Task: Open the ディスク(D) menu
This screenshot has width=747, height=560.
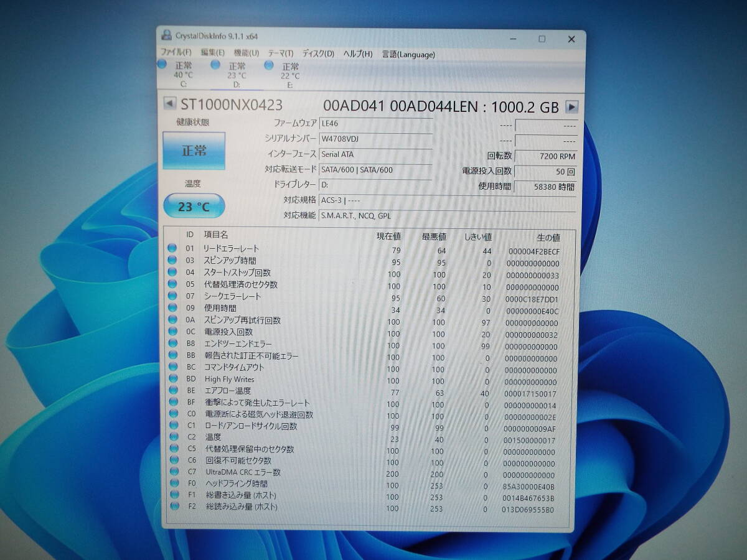Action: coord(318,54)
